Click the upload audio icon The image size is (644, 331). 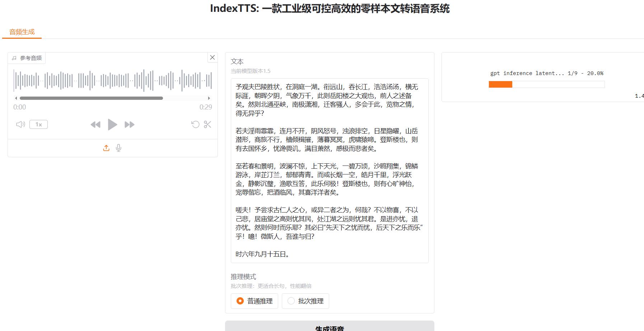point(106,148)
